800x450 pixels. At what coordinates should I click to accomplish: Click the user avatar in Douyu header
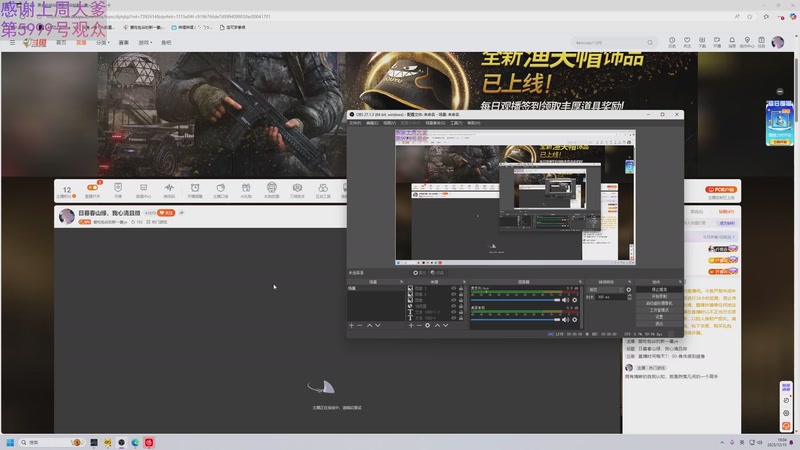tap(778, 42)
